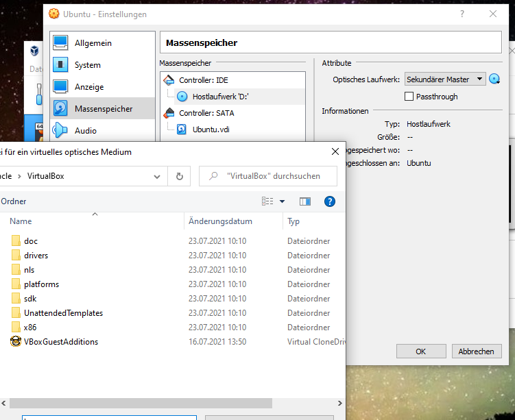Click the System chip icon
The height and width of the screenshot is (420, 515).
click(x=60, y=64)
